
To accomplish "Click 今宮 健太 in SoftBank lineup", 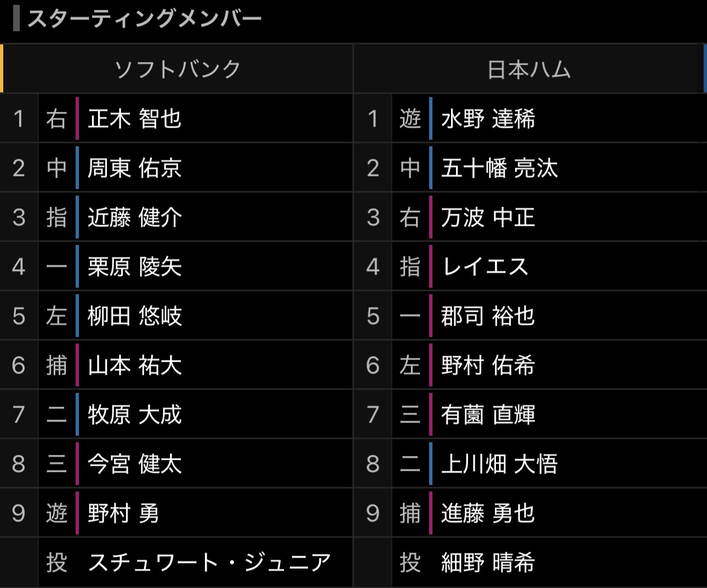I will click(135, 464).
